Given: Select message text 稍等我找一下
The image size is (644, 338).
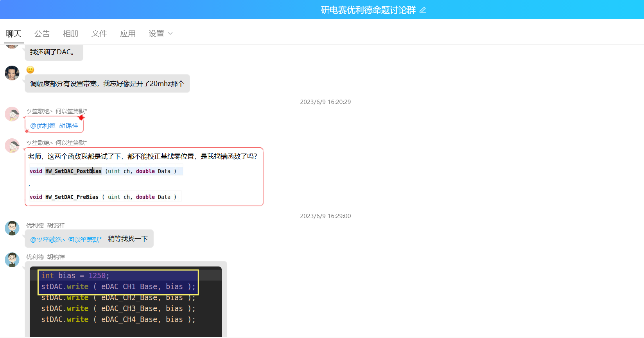Looking at the screenshot, I should click(128, 239).
